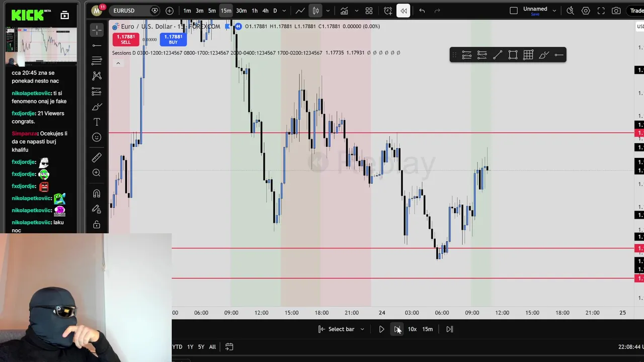Select the Zoom in tool
Image resolution: width=644 pixels, height=362 pixels.
click(x=97, y=173)
